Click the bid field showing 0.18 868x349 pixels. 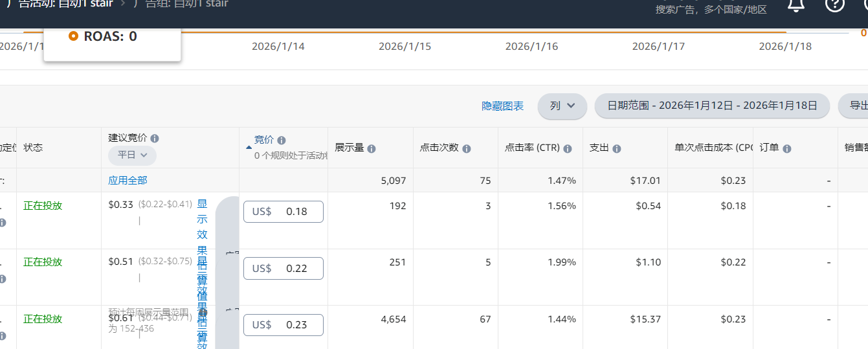coord(284,212)
